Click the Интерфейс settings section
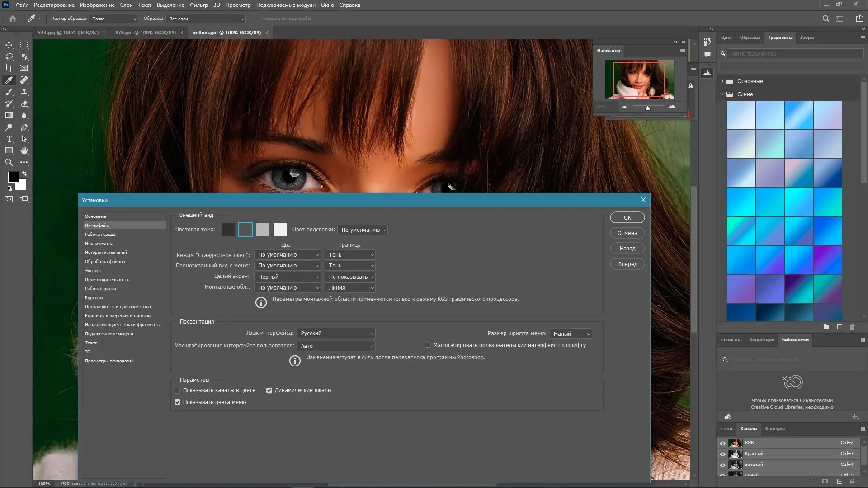 pos(97,225)
